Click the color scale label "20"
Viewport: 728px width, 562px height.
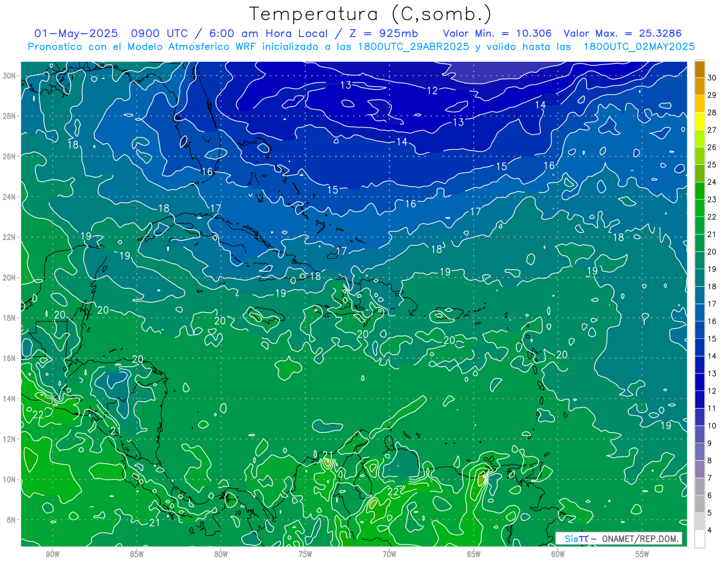click(x=712, y=252)
